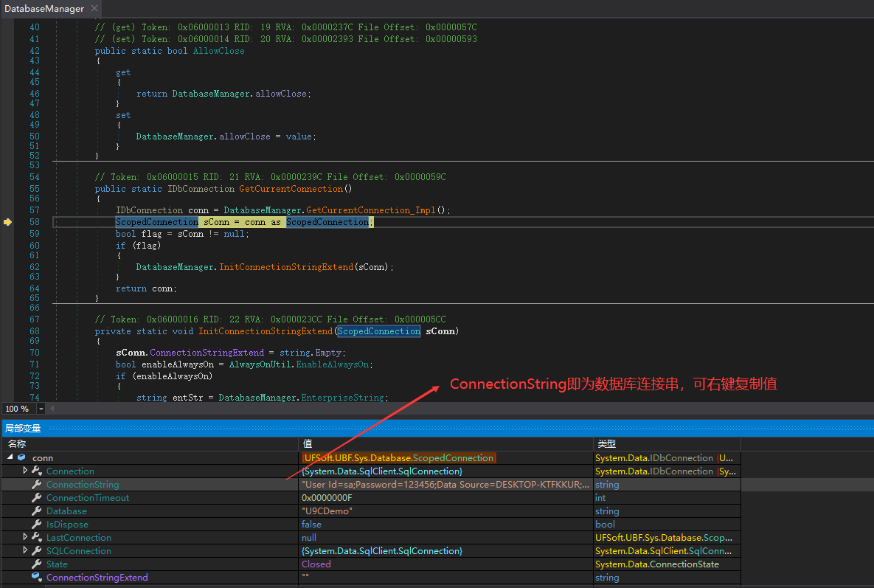Click the blue cube icon beside conn
The height and width of the screenshot is (588, 874).
[21, 458]
